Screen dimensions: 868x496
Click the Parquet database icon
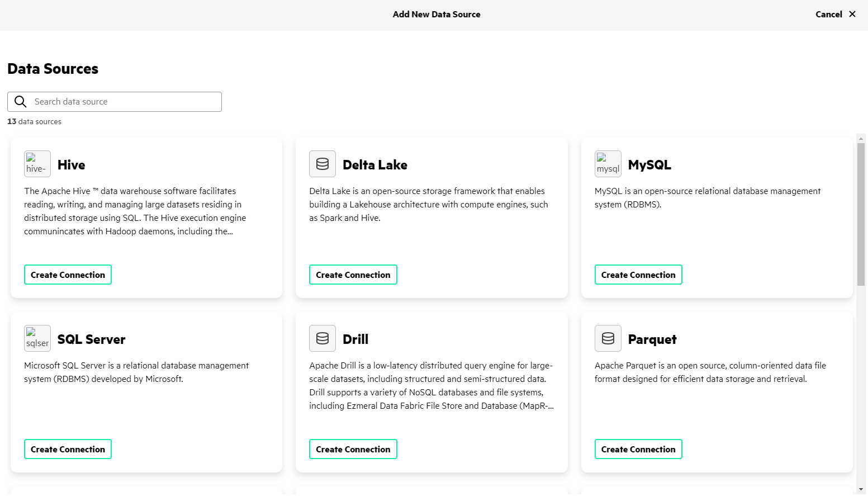coord(608,338)
